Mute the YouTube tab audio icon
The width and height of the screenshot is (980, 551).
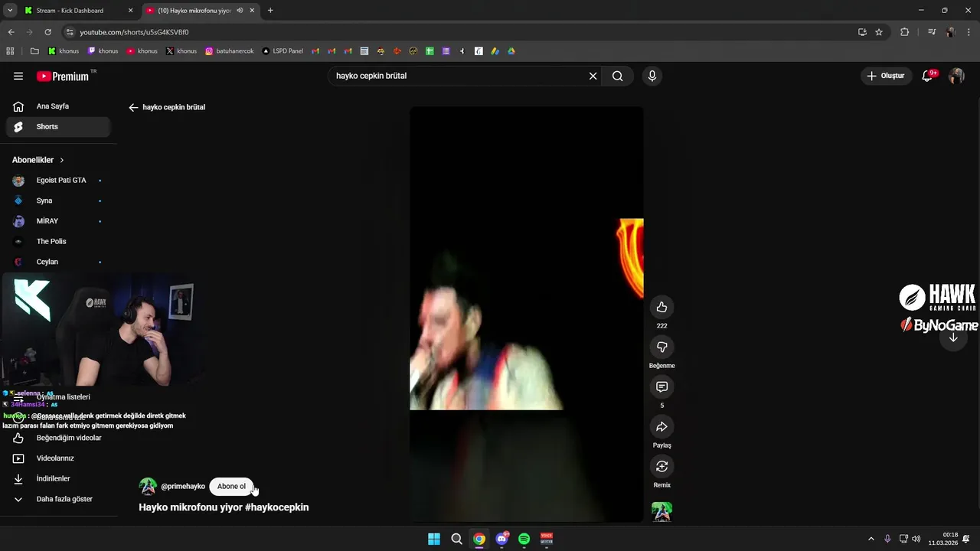[x=240, y=11]
